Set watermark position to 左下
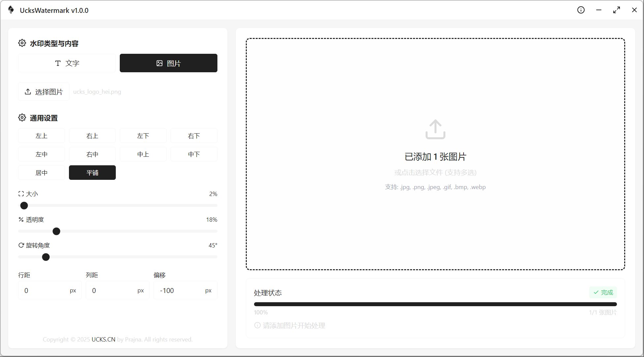 [143, 136]
